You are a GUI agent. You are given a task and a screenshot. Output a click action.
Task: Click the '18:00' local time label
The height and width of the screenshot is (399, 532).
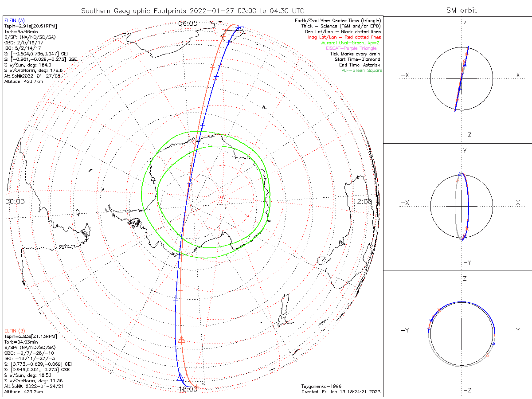pos(188,389)
